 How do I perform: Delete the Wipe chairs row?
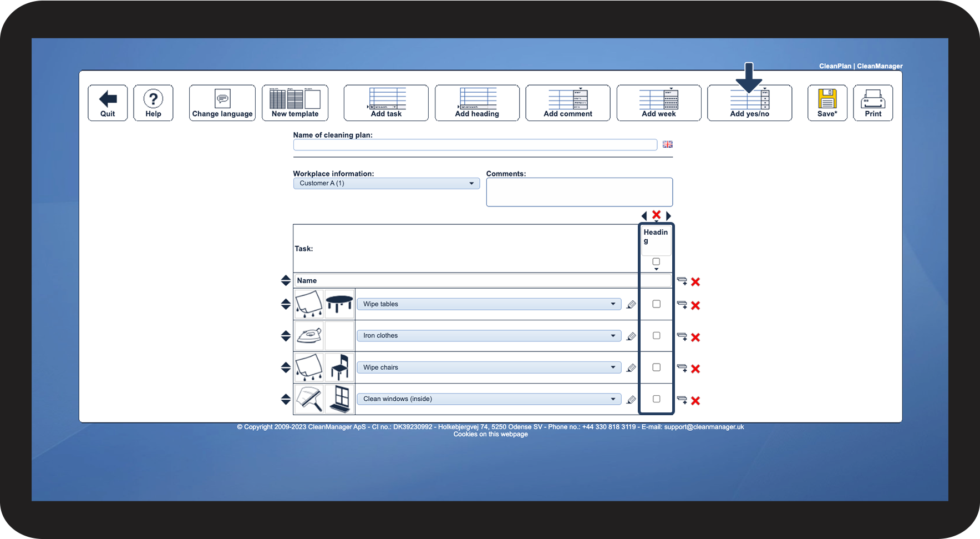tap(695, 369)
